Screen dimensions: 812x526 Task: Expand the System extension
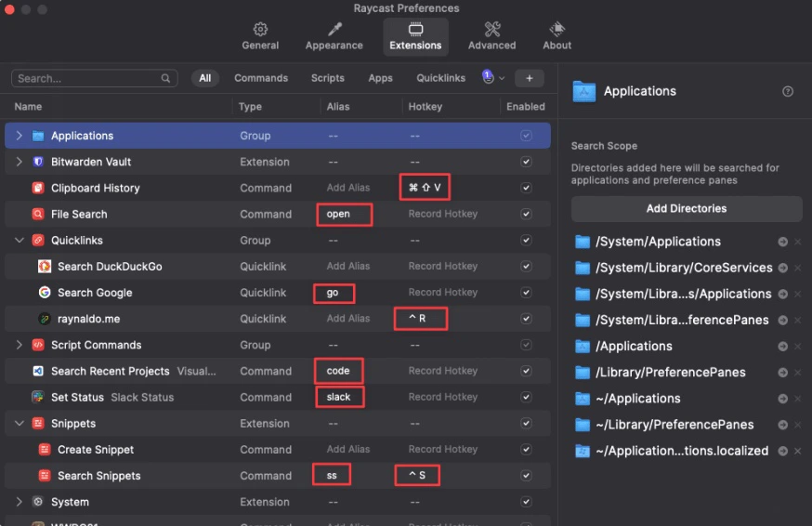pyautogui.click(x=20, y=502)
